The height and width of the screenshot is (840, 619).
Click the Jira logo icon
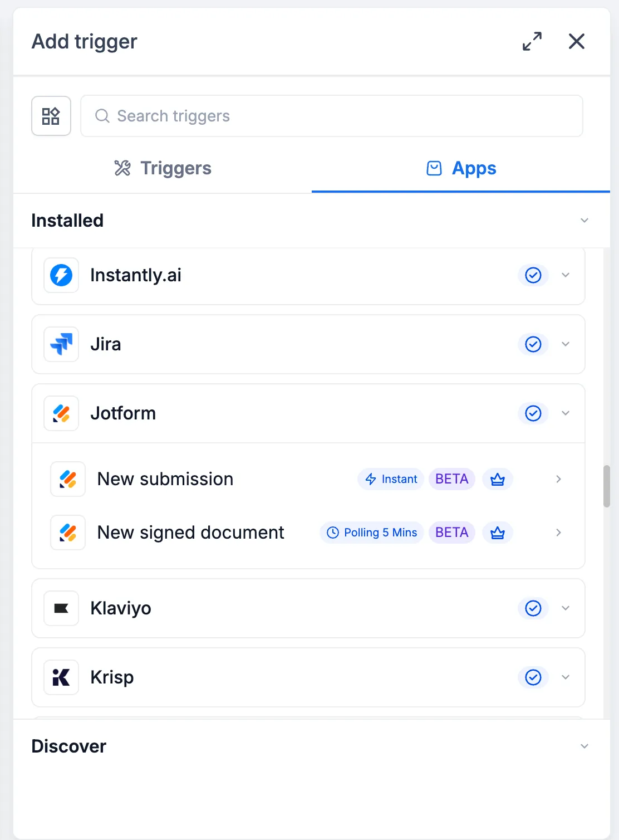click(x=61, y=344)
